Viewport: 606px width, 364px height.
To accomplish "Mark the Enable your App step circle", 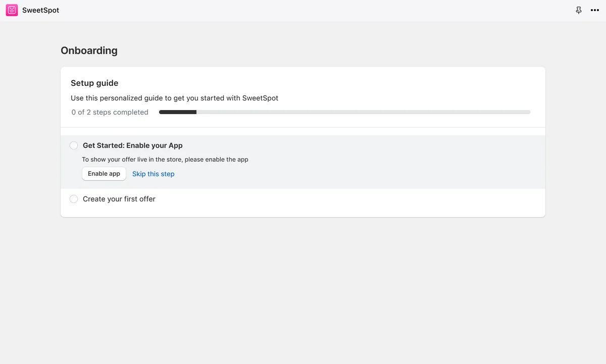I will pyautogui.click(x=74, y=145).
